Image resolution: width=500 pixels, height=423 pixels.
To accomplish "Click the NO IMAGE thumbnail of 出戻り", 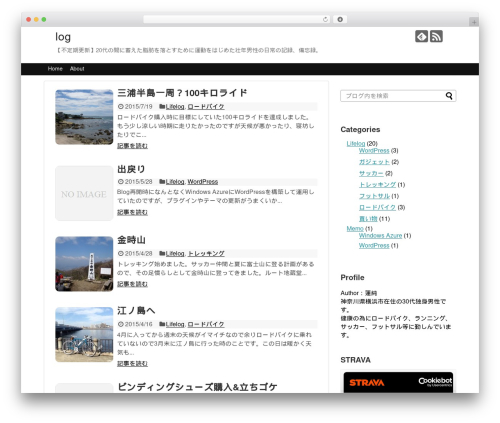I will click(x=84, y=193).
